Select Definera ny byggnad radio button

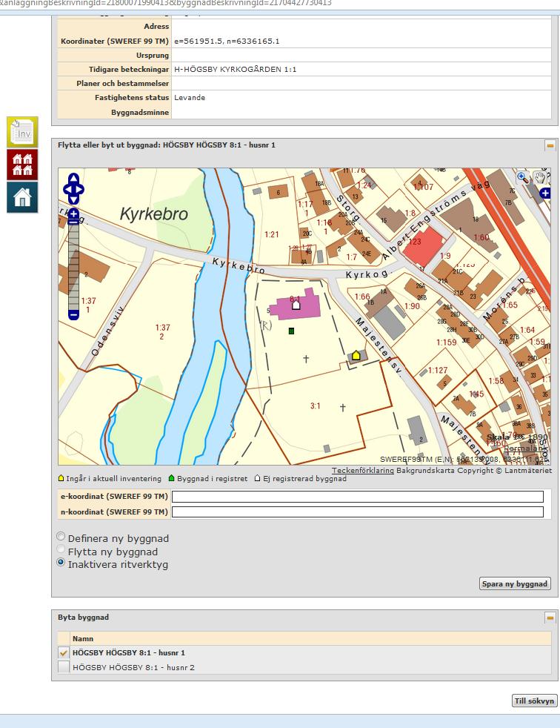click(x=61, y=536)
